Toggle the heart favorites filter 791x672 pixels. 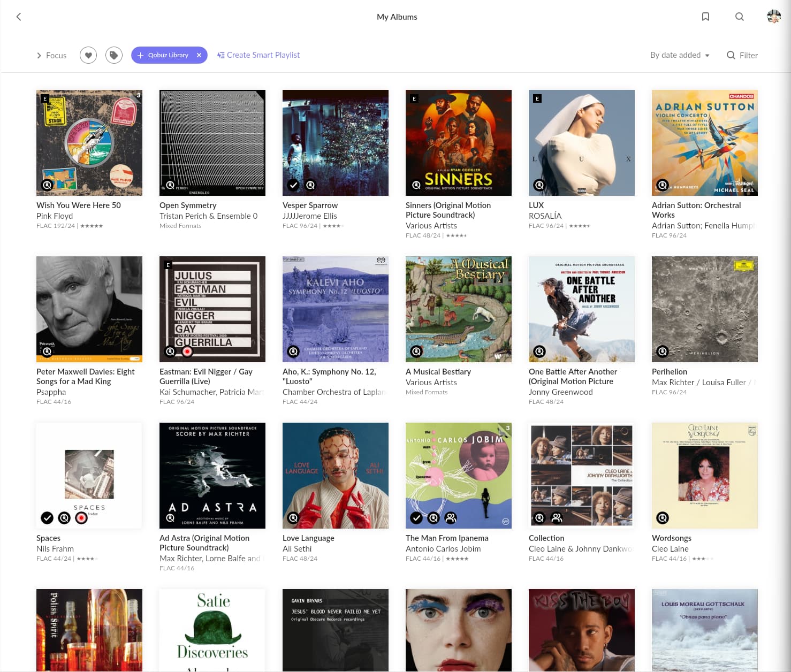[88, 55]
